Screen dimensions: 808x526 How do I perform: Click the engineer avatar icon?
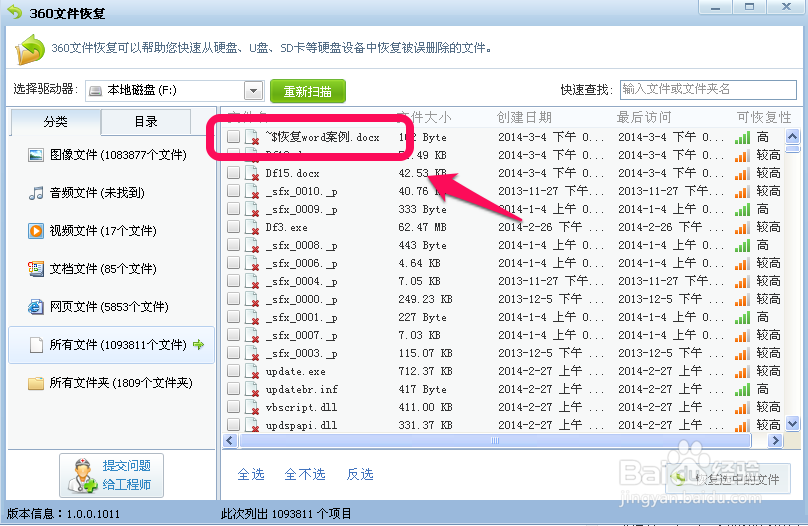tap(82, 476)
